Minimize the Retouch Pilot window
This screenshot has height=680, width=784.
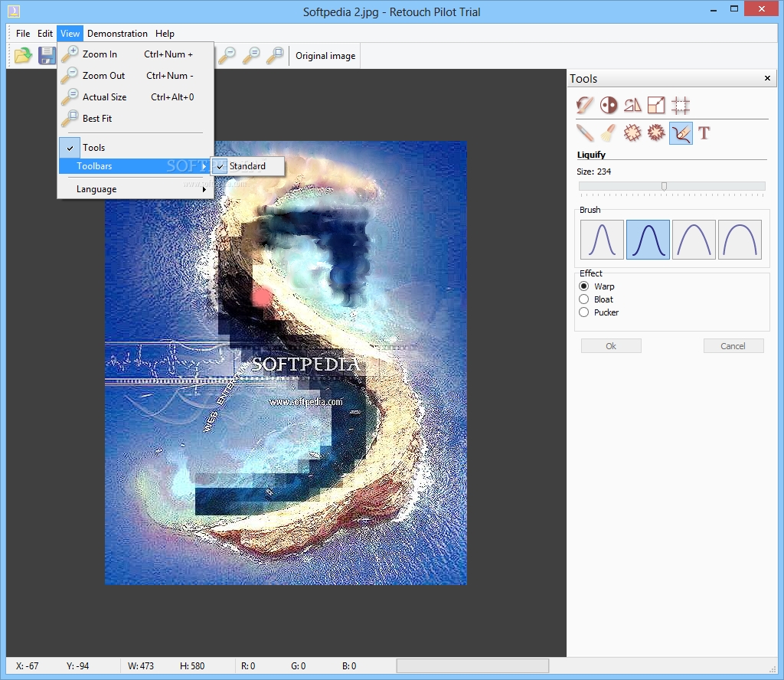point(714,9)
